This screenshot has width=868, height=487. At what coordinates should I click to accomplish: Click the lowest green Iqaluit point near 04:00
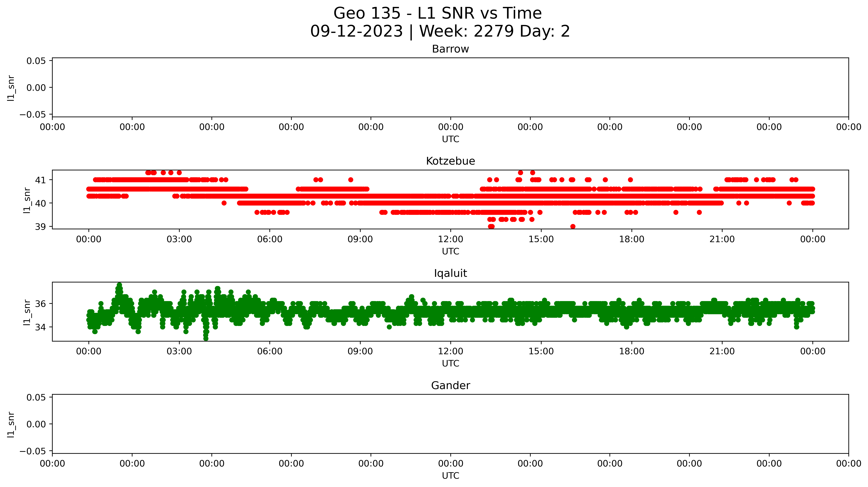tap(206, 338)
